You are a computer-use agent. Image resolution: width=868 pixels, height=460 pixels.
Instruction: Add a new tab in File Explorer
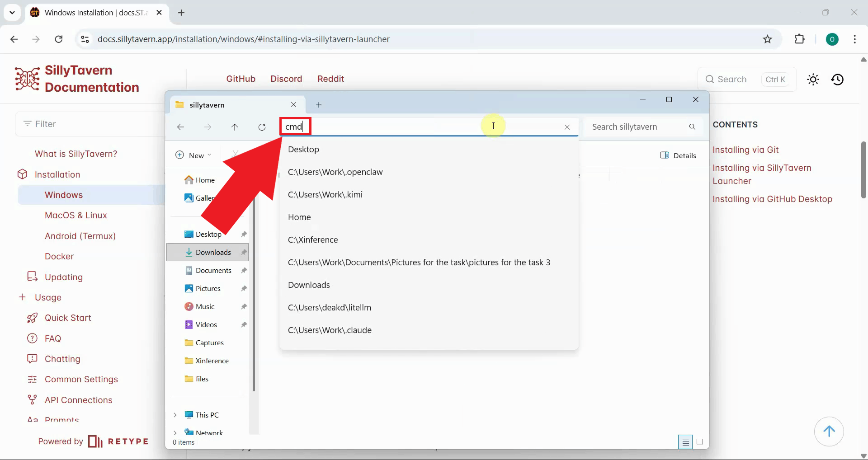[x=319, y=105]
